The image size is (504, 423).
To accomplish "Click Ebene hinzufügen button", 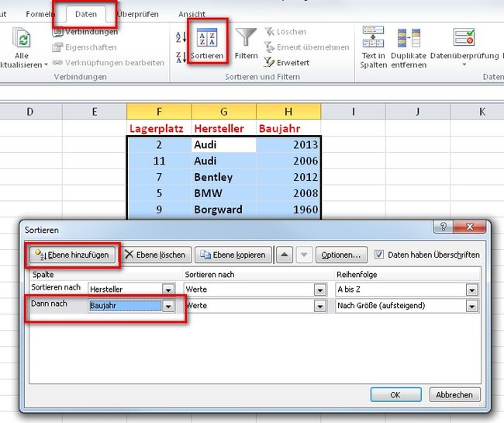I will 72,255.
